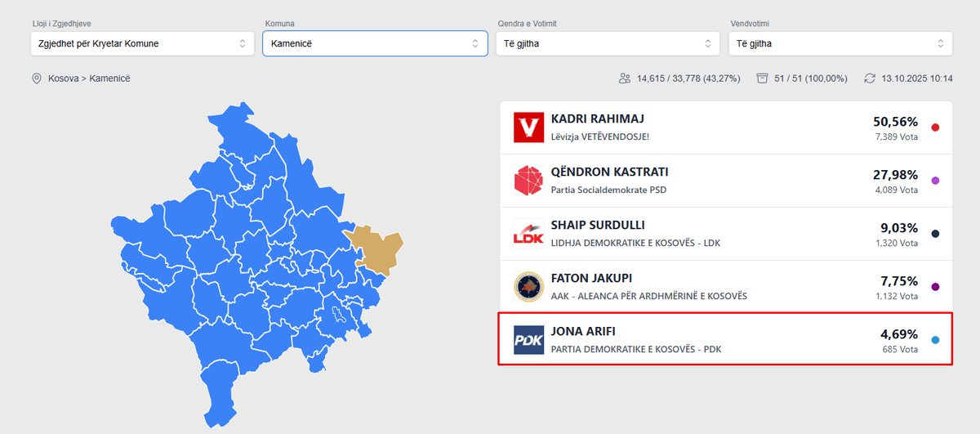This screenshot has width=980, height=434.
Task: Click the Kosova breadcrumb link
Action: [x=63, y=78]
